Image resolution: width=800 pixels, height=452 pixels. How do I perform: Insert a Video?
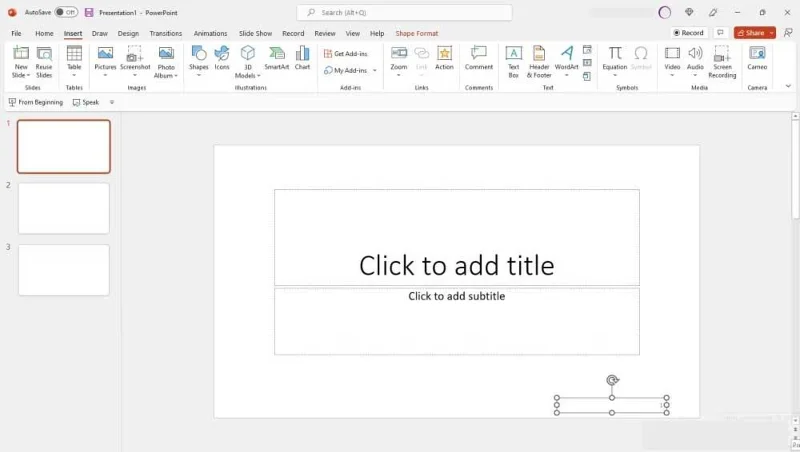(672, 61)
